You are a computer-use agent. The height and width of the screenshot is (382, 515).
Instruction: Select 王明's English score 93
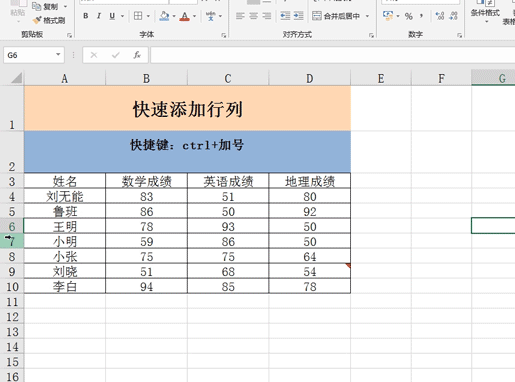[x=228, y=226]
